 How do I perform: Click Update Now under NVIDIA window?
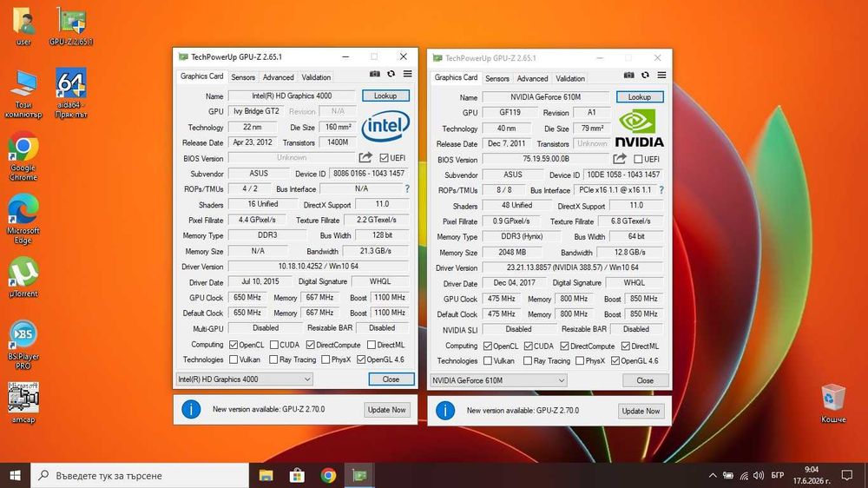pos(641,411)
